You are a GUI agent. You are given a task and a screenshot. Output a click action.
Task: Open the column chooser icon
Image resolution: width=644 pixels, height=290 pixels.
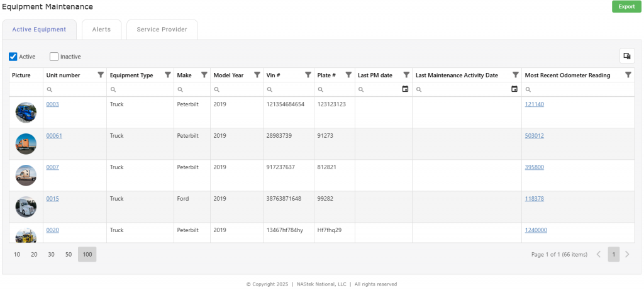(x=626, y=56)
